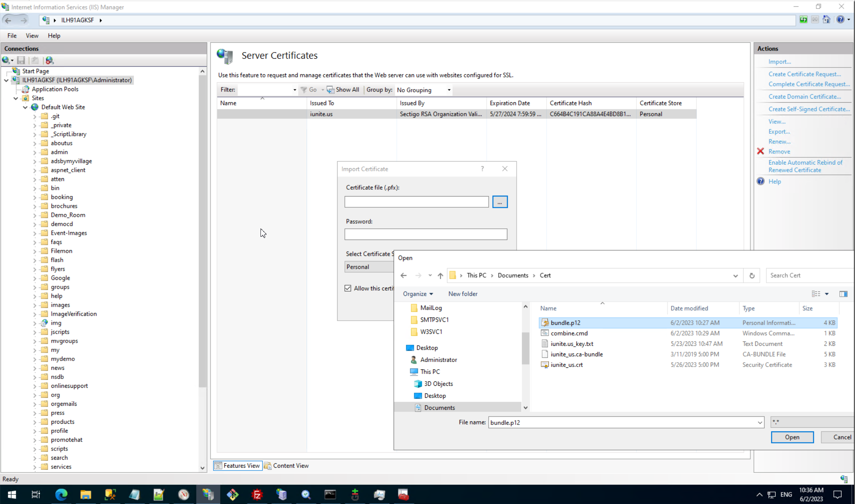855x504 pixels.
Task: Click the Up folder arrow in Open dialog
Action: click(440, 276)
